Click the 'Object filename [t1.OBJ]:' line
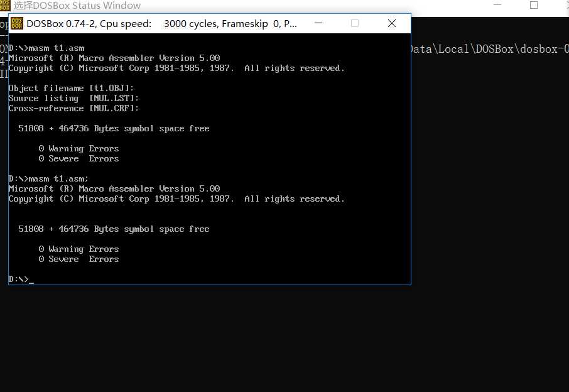Image resolution: width=569 pixels, height=392 pixels. click(x=71, y=88)
